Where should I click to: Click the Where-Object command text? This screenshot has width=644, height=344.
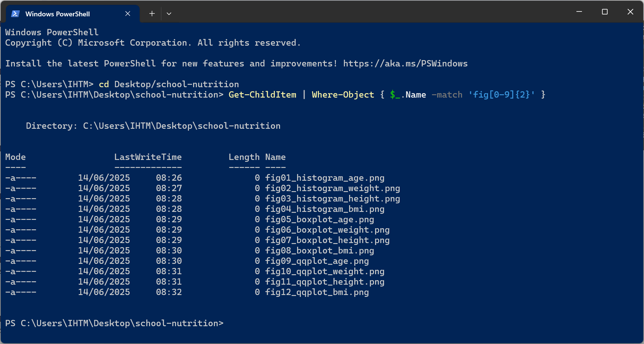[343, 95]
